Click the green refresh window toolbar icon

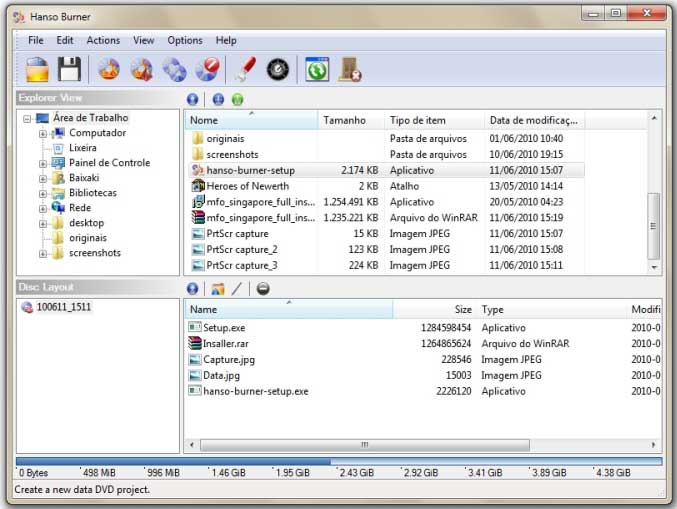click(x=316, y=69)
